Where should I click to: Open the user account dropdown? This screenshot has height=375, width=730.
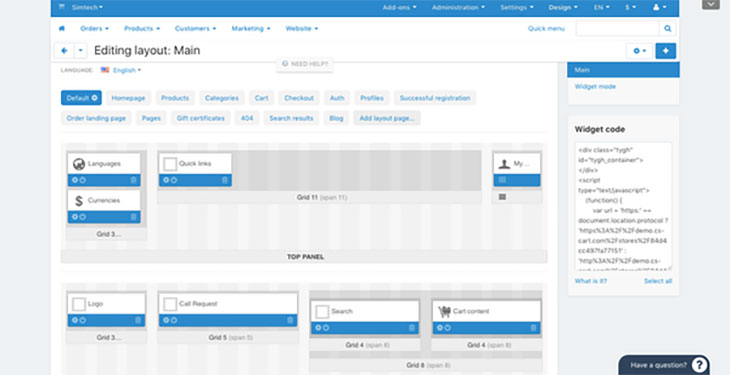click(x=660, y=7)
